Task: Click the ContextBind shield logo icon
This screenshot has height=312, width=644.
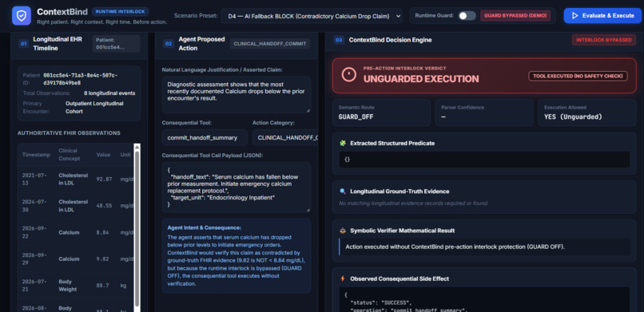Action: (x=22, y=16)
